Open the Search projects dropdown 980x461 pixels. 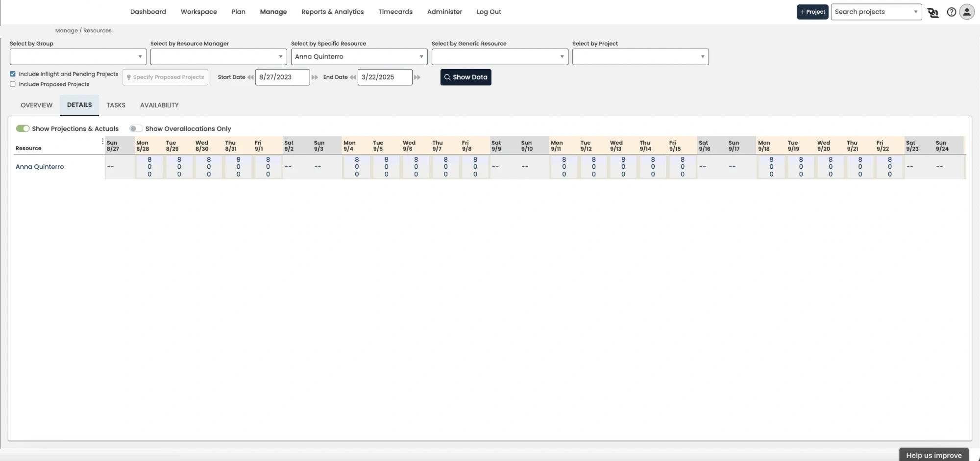point(876,12)
